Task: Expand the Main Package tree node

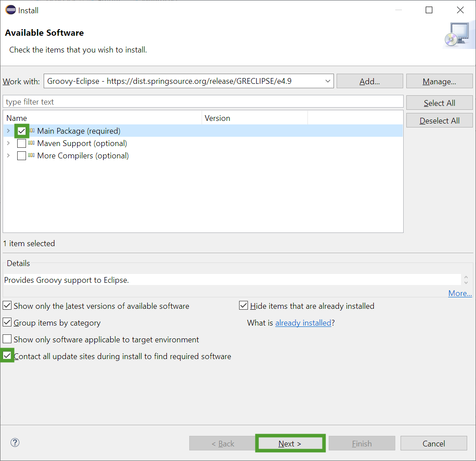Action: point(8,131)
